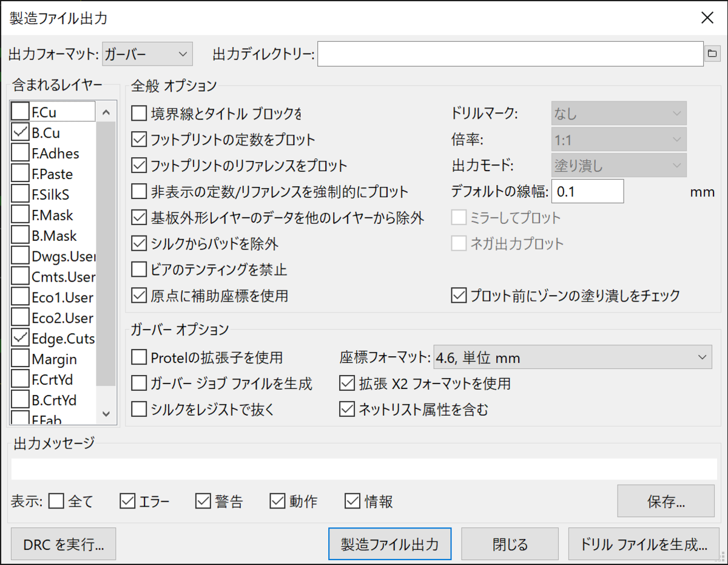Enable Protelの拡張子を使用 option
Screen dimensions: 728x565
pos(140,357)
